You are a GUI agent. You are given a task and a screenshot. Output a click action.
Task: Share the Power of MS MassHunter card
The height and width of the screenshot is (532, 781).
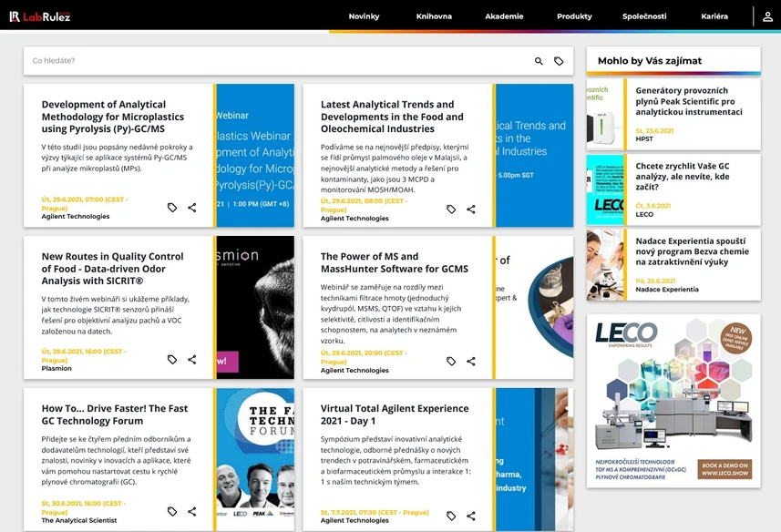[x=470, y=361]
